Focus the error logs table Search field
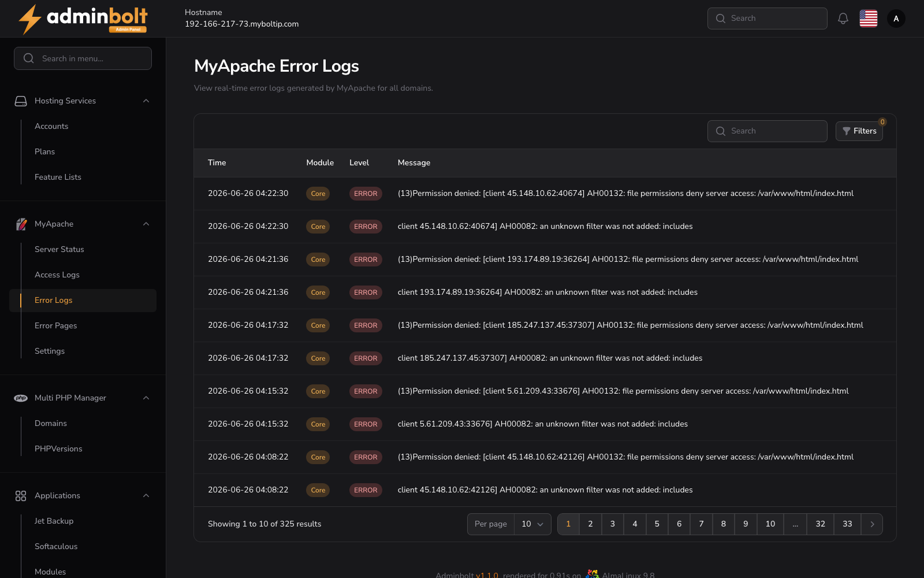The height and width of the screenshot is (578, 924). coord(767,131)
